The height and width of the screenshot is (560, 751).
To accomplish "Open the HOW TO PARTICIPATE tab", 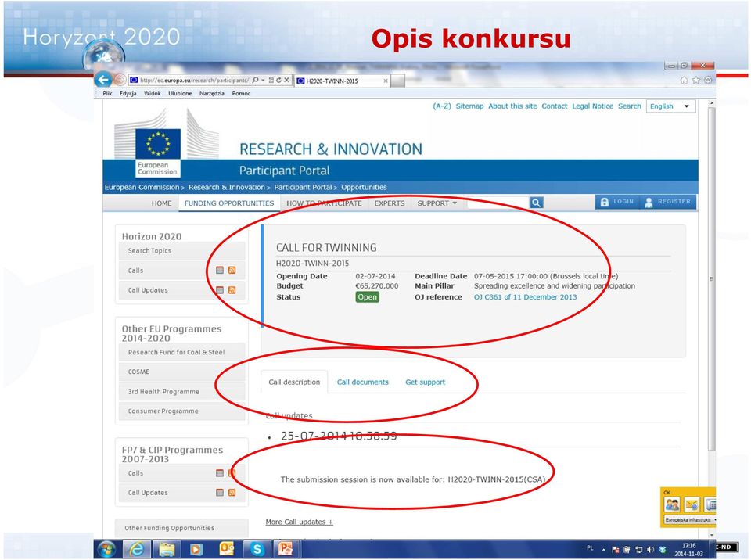I will coord(324,203).
